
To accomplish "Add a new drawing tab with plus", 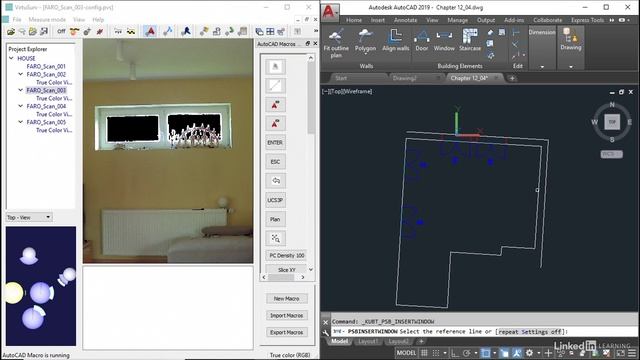I will [x=512, y=78].
